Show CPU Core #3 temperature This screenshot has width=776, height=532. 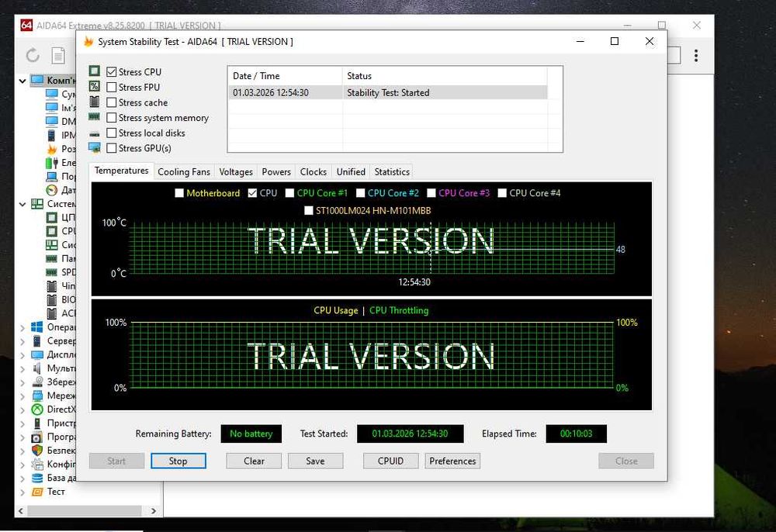431,193
